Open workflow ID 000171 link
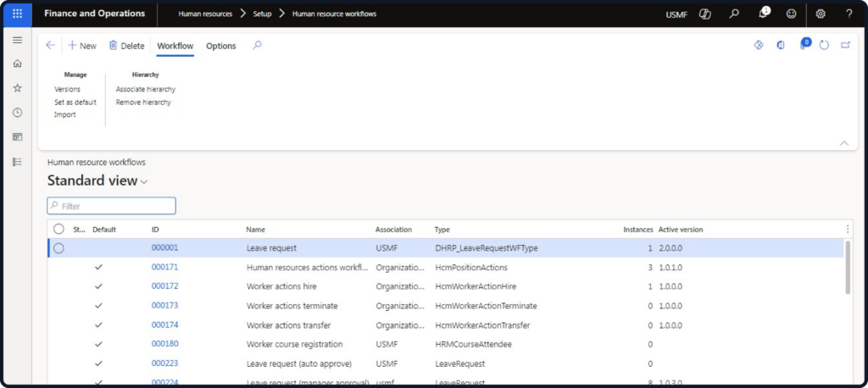Viewport: 868px width, 388px height. (x=164, y=267)
